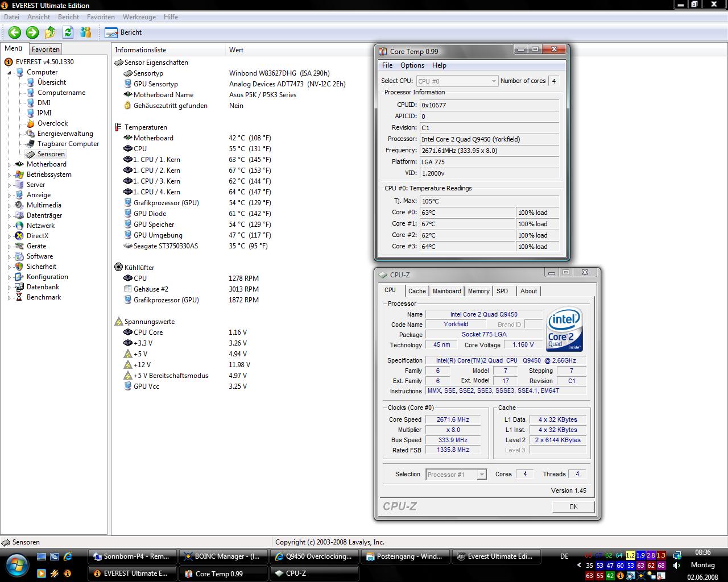Image resolution: width=728 pixels, height=582 pixels.
Task: Click the Internet Explorer quick launch icon
Action: 68,557
